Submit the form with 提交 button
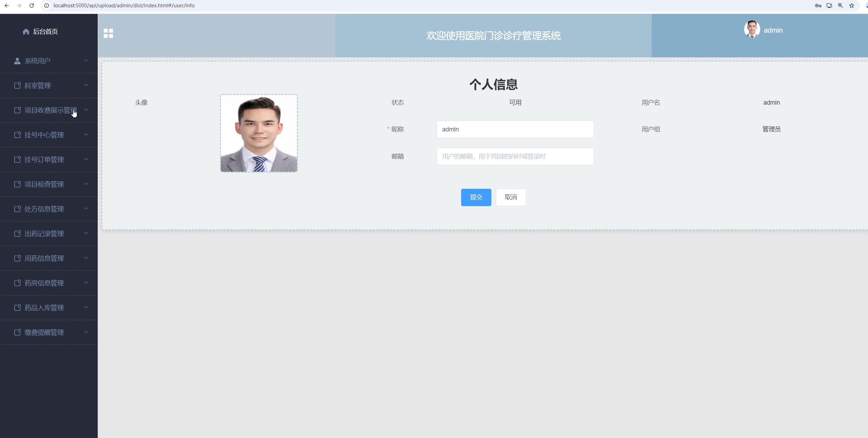 476,197
